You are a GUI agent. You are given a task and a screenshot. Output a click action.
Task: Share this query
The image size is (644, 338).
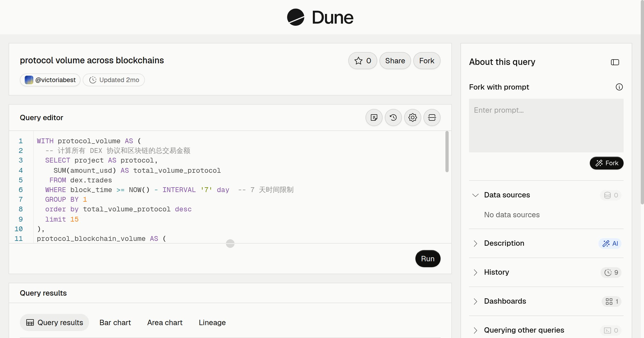click(395, 61)
